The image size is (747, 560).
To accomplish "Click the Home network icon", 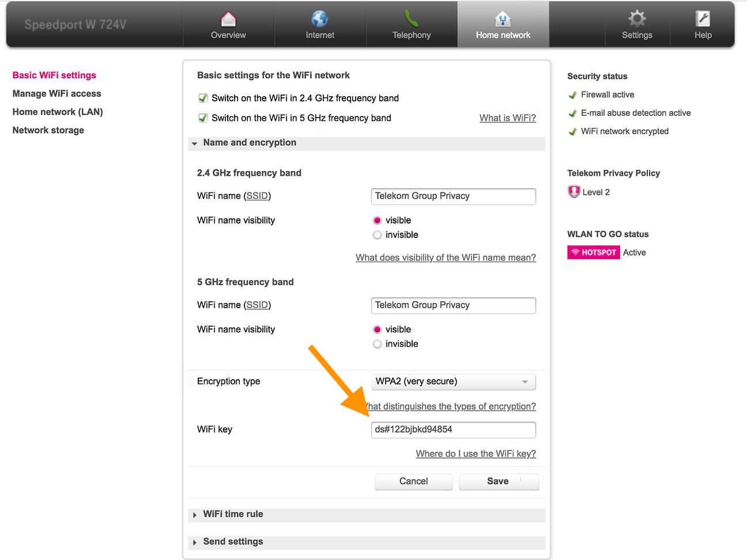I will pyautogui.click(x=503, y=20).
